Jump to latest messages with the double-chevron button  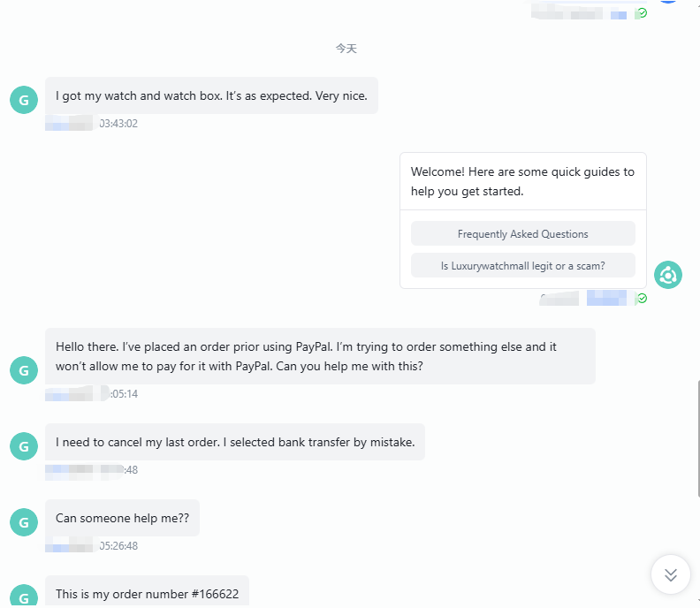point(671,575)
